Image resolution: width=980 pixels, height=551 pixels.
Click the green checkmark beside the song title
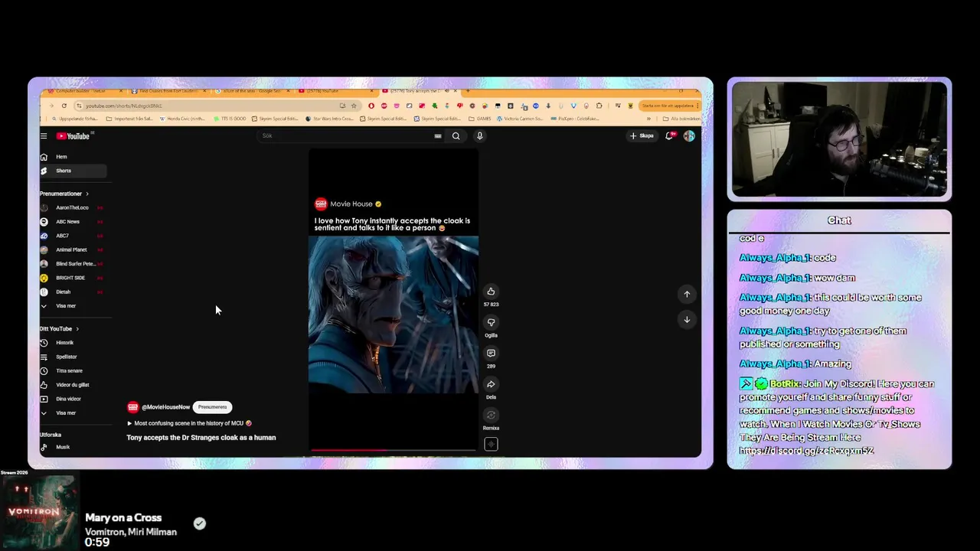tap(200, 523)
